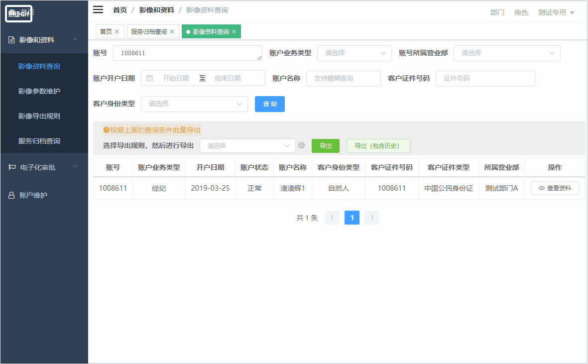588x364 pixels.
Task: Expand the 电子化审批 sidebar menu
Action: pyautogui.click(x=44, y=167)
